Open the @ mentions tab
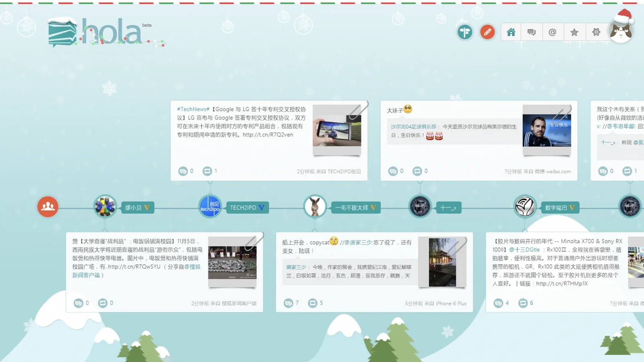This screenshot has height=362, width=644. (553, 32)
